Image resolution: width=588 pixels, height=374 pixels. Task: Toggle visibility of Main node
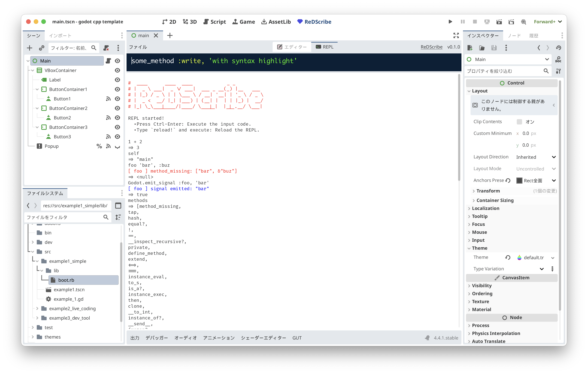[x=117, y=61]
